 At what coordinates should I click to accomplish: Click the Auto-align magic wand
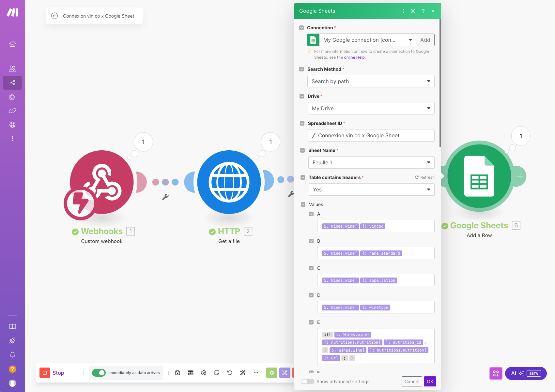(x=243, y=373)
